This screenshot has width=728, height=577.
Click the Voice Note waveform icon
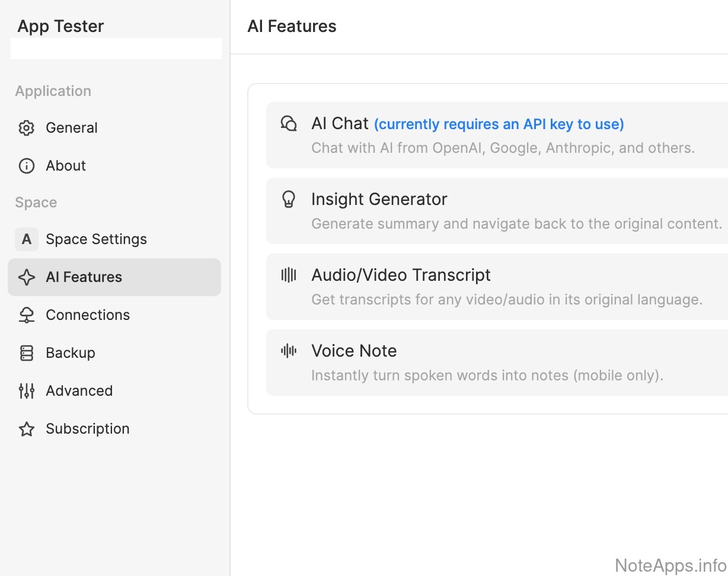point(289,351)
